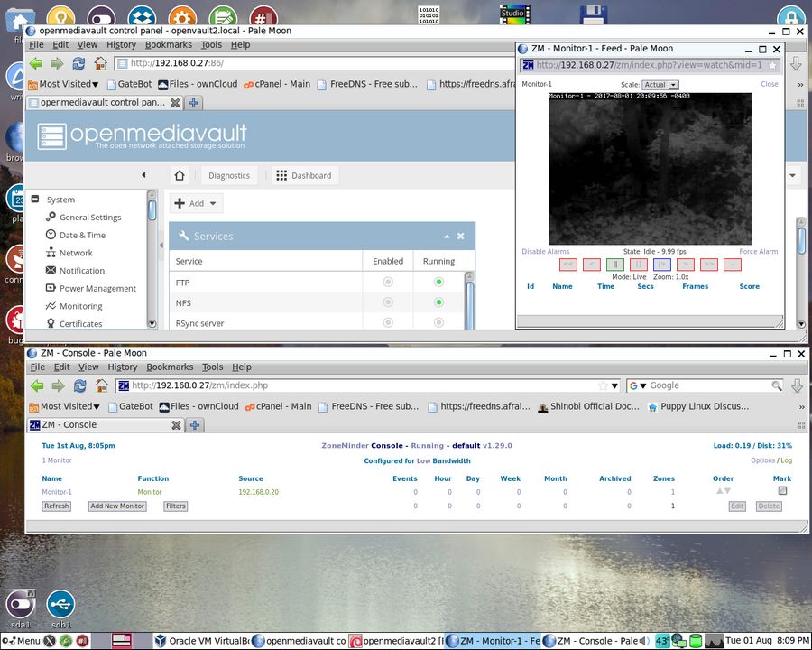Reload the openmediavault control panel page
Screen dimensions: 812x650
pyautogui.click(x=78, y=64)
